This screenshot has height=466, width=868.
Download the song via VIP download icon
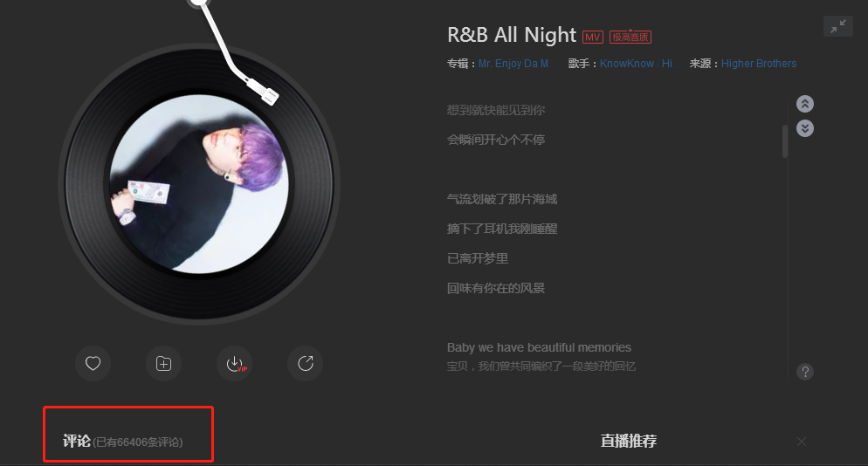pyautogui.click(x=235, y=364)
